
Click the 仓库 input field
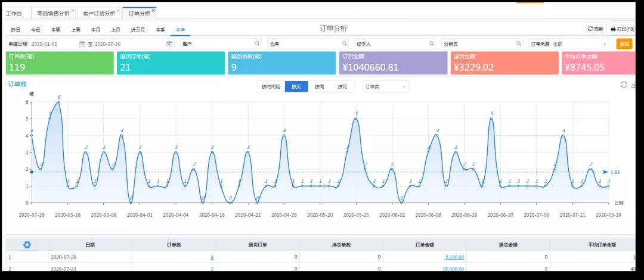[308, 43]
